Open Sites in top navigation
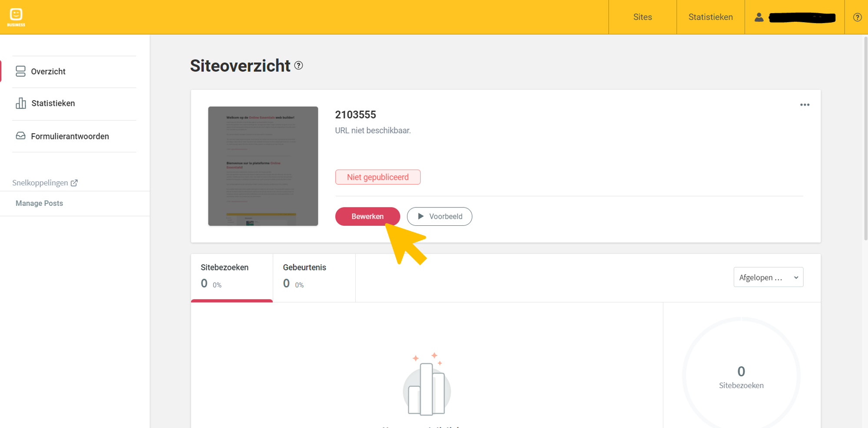The height and width of the screenshot is (428, 868). (642, 17)
